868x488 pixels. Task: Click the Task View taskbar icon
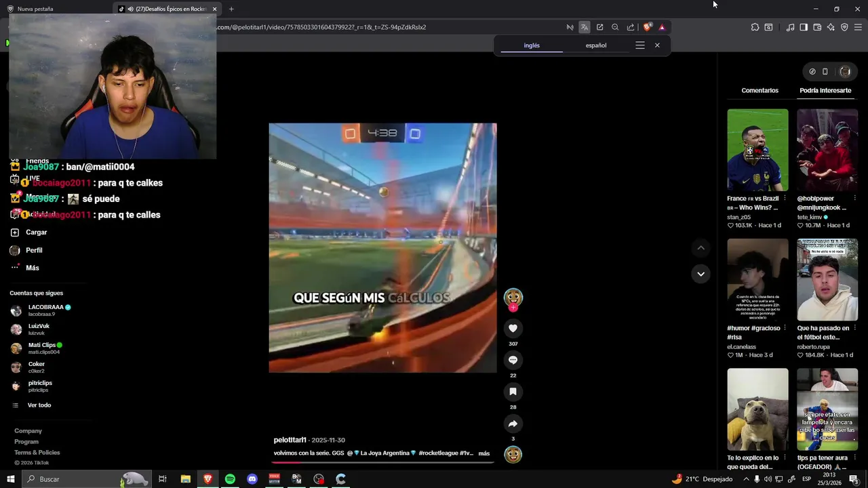163,479
